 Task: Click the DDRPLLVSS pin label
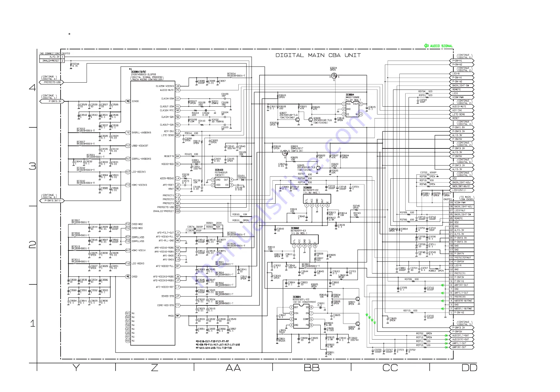(x=138, y=241)
